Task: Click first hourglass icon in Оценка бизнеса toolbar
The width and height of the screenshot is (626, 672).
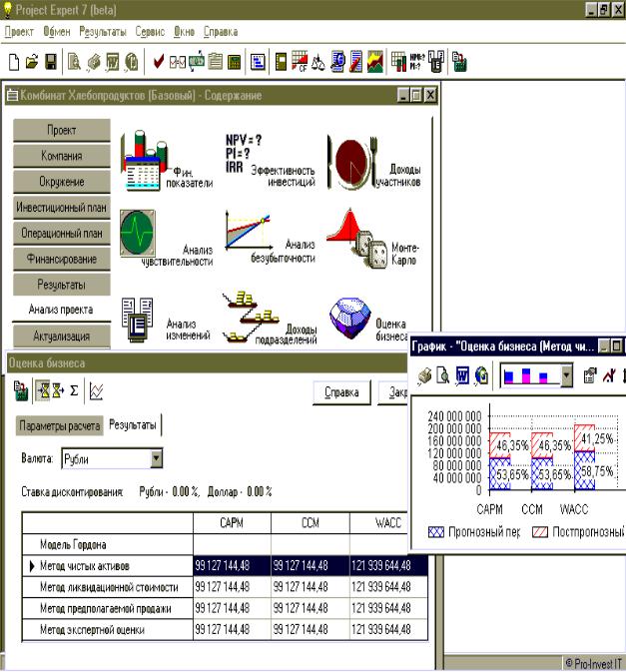Action: 43,390
